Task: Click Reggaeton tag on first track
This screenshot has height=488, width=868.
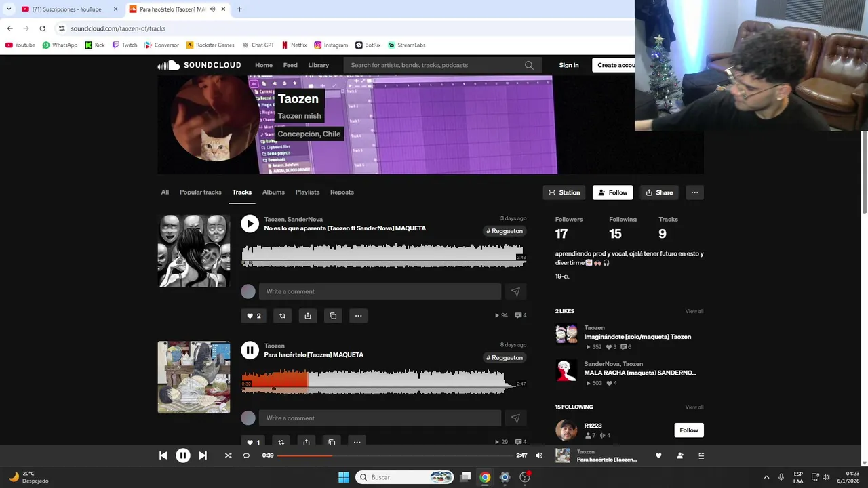Action: click(x=505, y=231)
